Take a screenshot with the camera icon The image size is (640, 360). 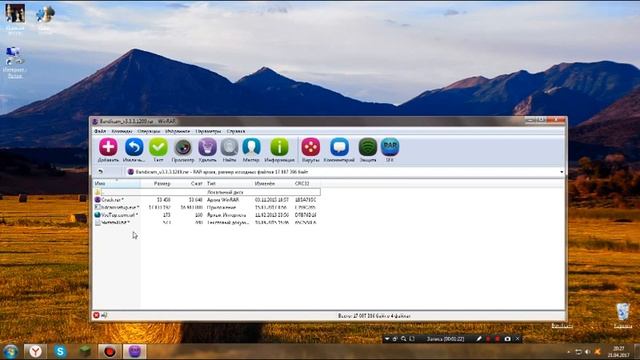pyautogui.click(x=507, y=339)
